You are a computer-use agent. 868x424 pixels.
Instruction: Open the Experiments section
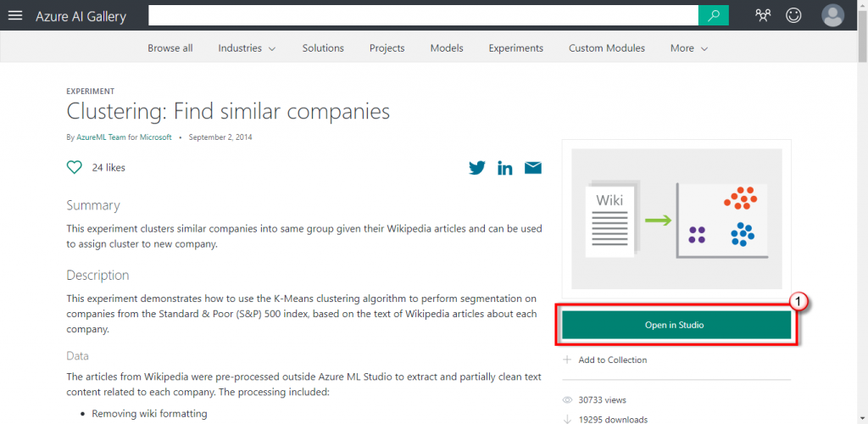[516, 48]
